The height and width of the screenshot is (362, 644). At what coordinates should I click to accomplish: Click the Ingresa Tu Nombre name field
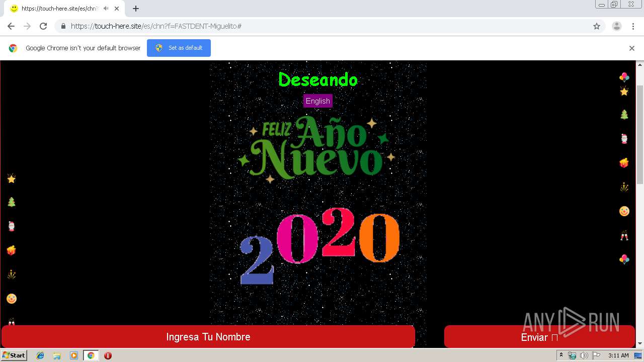208,337
